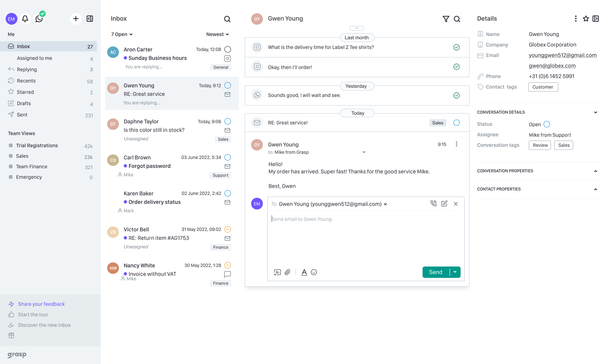Star the current conversation

[586, 19]
